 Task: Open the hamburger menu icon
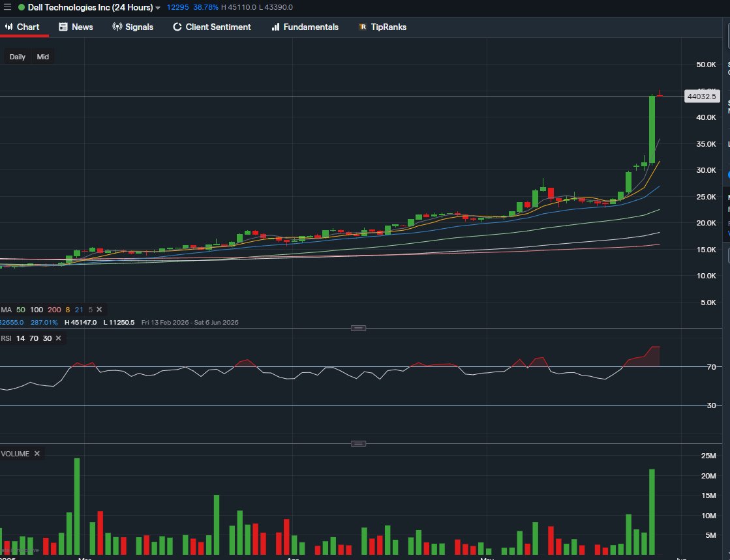[7, 7]
